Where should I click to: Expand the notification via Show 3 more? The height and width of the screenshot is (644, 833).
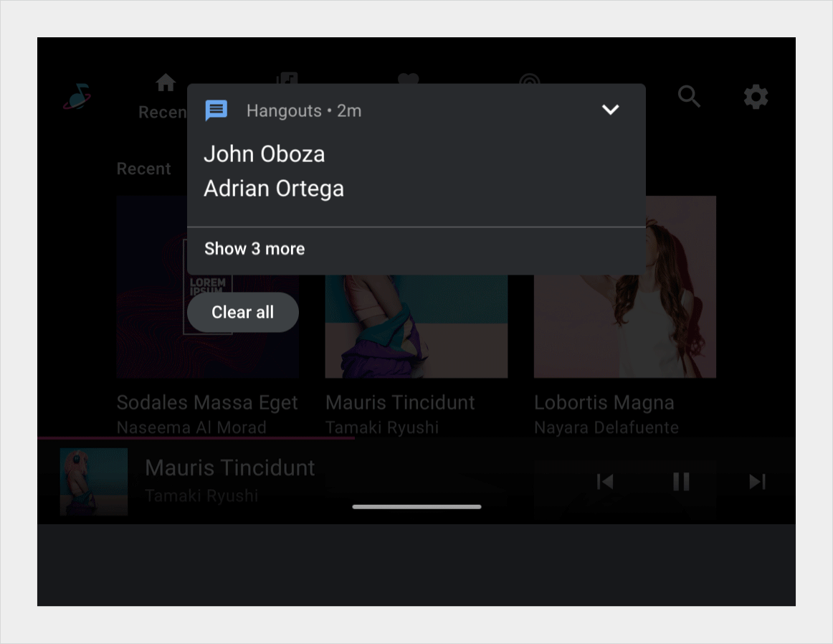point(254,249)
